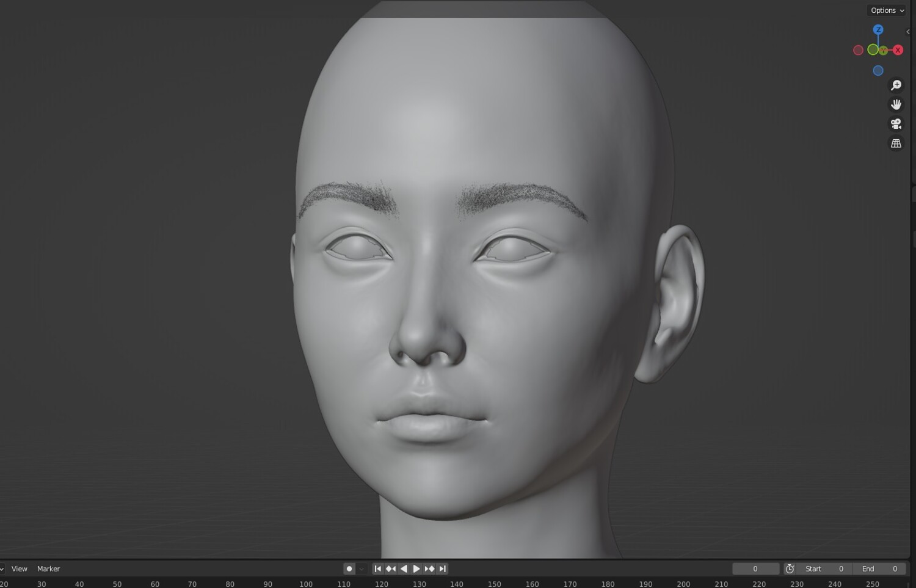This screenshot has height=588, width=916.
Task: Play the animation in reverse
Action: point(404,569)
